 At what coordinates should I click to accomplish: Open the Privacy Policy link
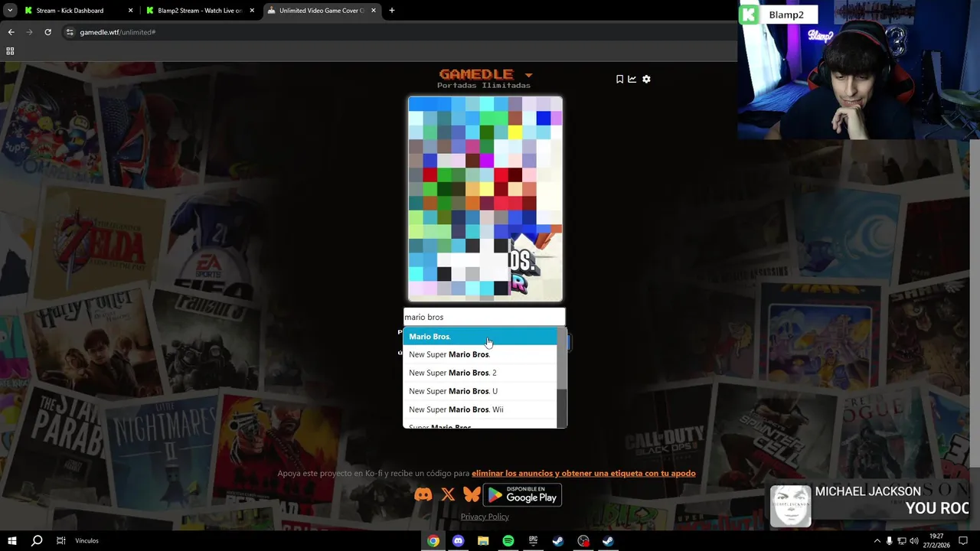[485, 517]
